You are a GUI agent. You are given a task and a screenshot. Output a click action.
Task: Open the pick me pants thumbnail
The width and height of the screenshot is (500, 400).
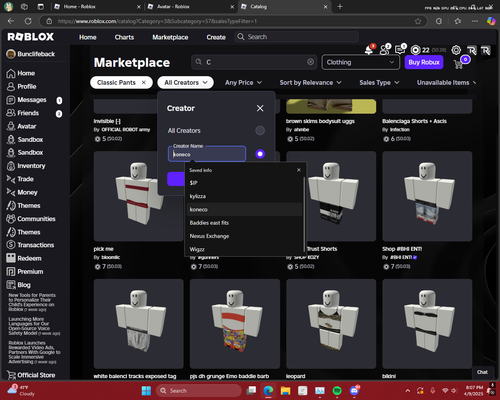tap(138, 196)
